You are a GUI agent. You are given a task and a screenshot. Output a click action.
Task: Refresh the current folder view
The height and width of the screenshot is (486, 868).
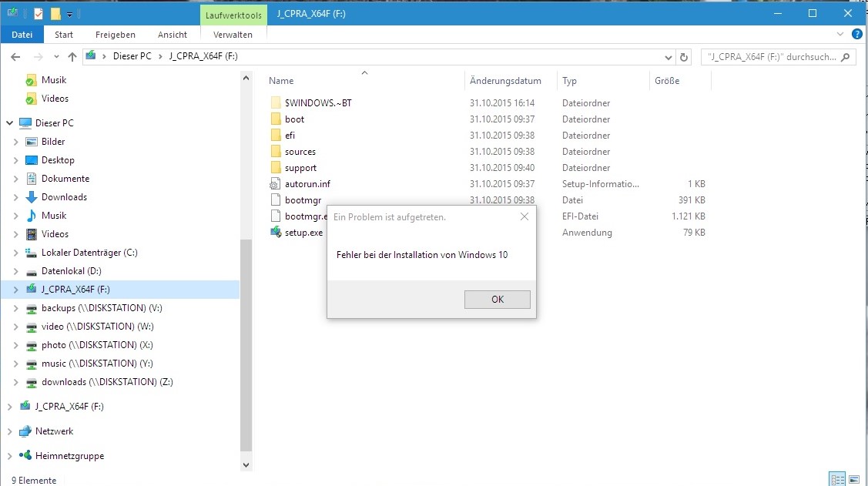684,57
